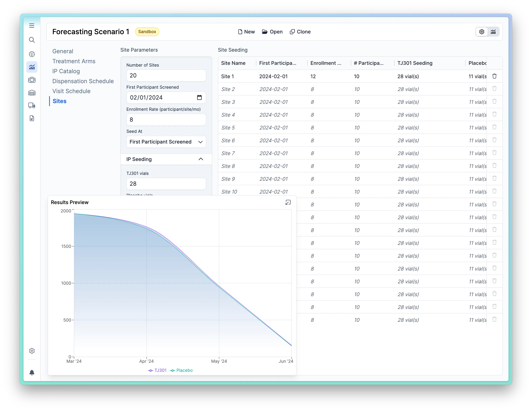Click the reports/table icon in left sidebar
The width and height of the screenshot is (532, 411).
tap(32, 119)
